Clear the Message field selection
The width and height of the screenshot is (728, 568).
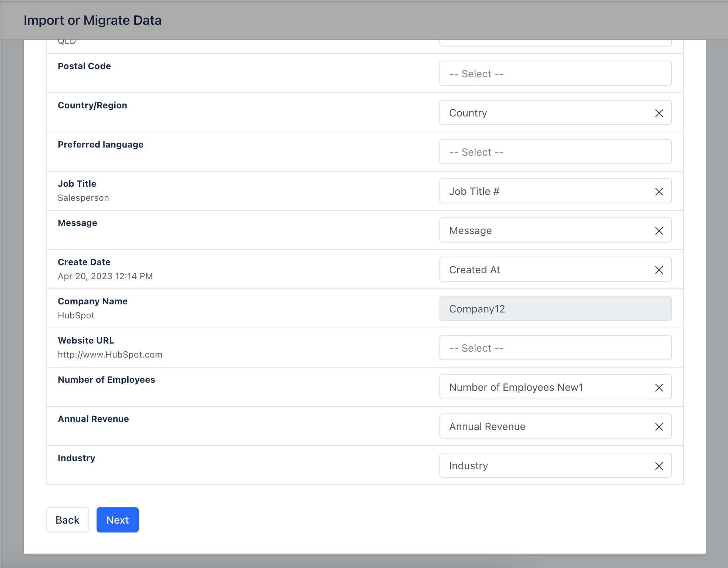(x=659, y=231)
